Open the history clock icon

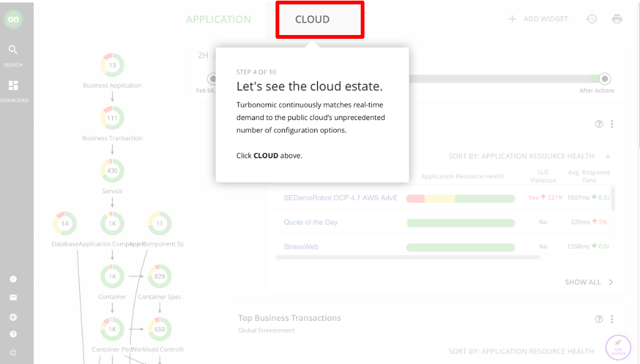coord(591,19)
